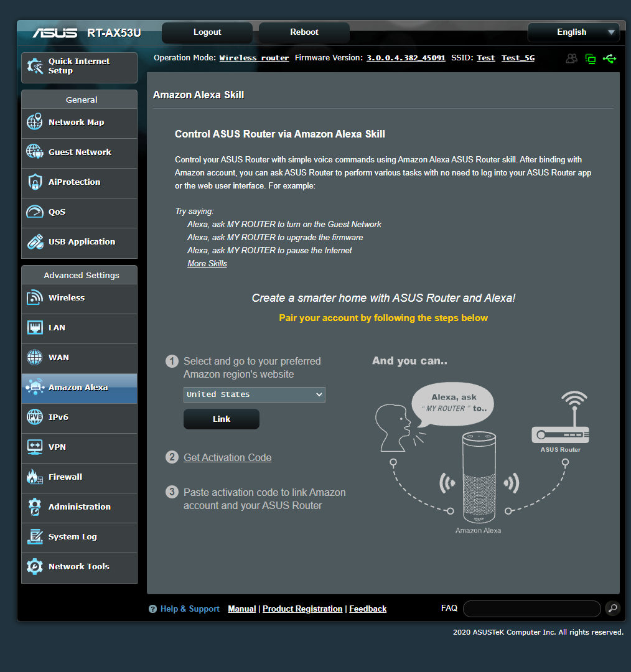Click inside the FAQ search field
The width and height of the screenshot is (631, 672).
[531, 609]
